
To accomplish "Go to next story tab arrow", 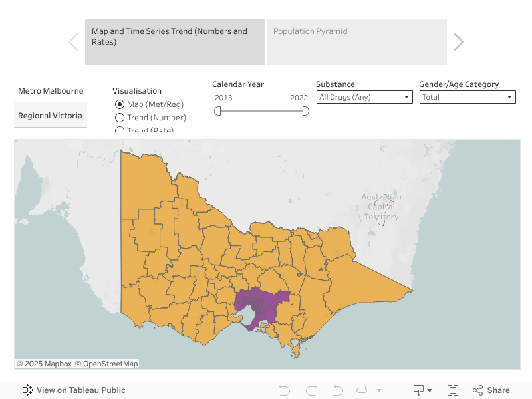I will (x=458, y=42).
